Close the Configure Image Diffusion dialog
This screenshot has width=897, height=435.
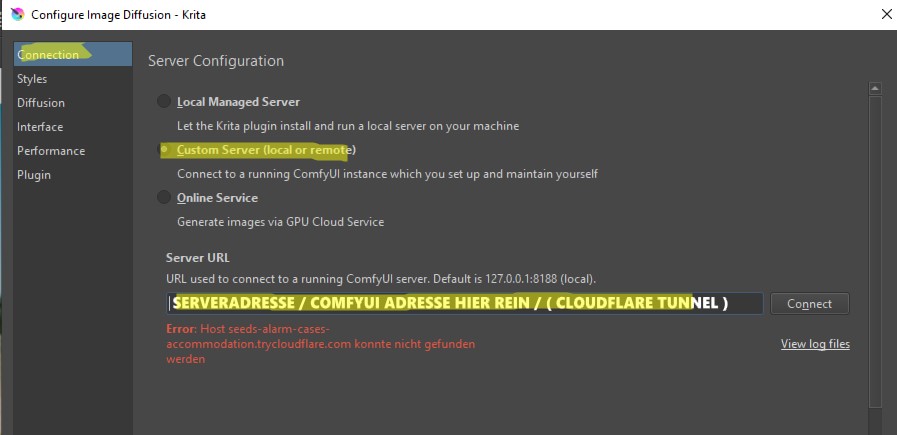883,15
